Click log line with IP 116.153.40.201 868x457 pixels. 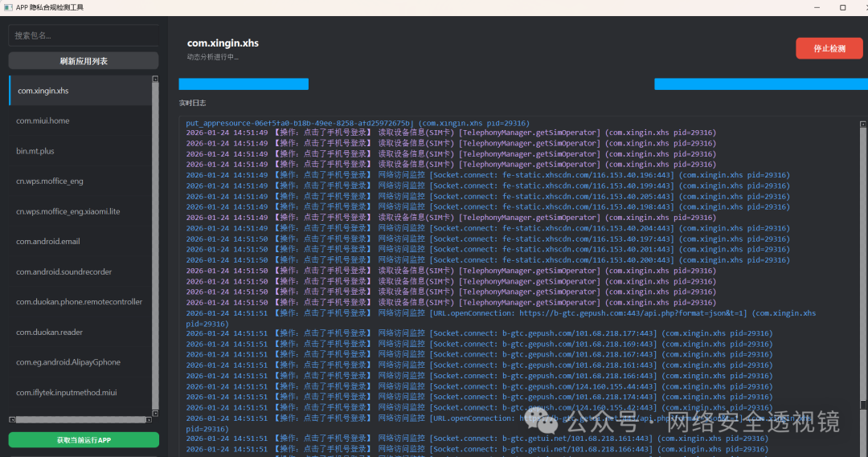[488, 250]
